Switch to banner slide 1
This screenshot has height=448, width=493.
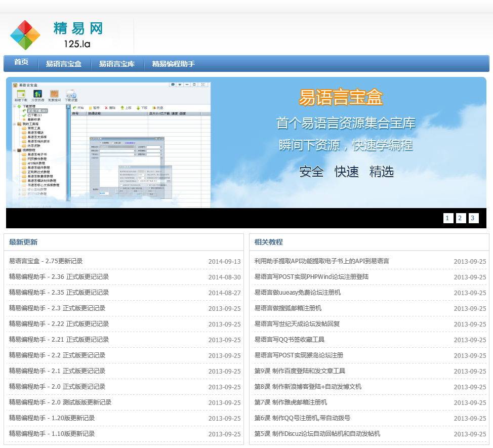click(x=448, y=218)
